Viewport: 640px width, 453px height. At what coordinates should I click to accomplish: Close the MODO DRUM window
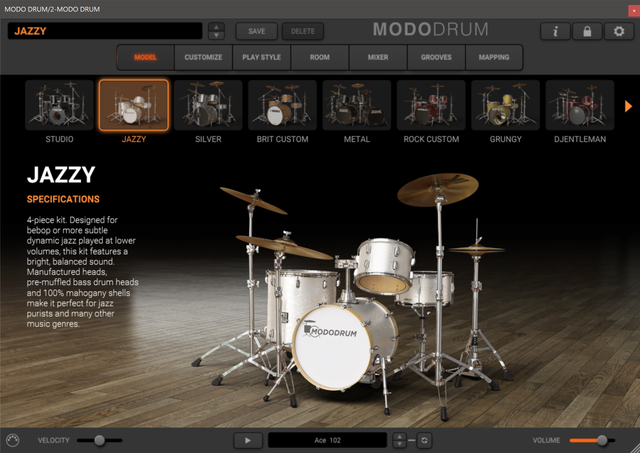tap(634, 10)
